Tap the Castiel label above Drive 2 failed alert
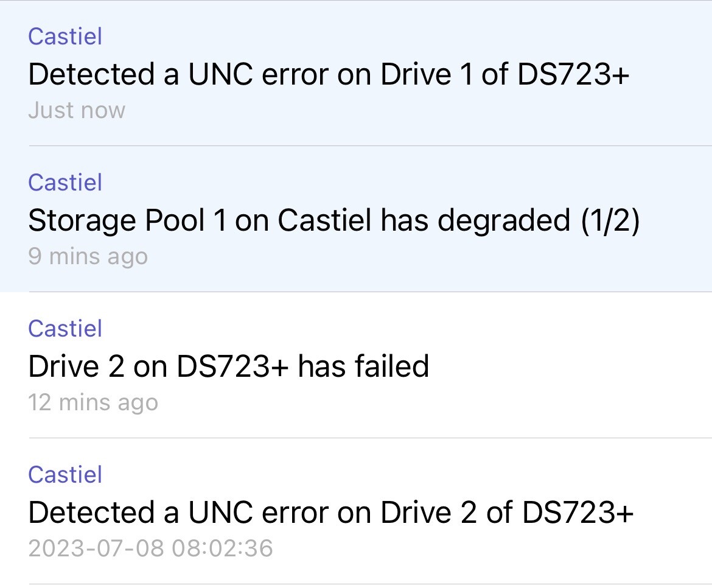Screen dimensions: 712x588 (x=65, y=329)
